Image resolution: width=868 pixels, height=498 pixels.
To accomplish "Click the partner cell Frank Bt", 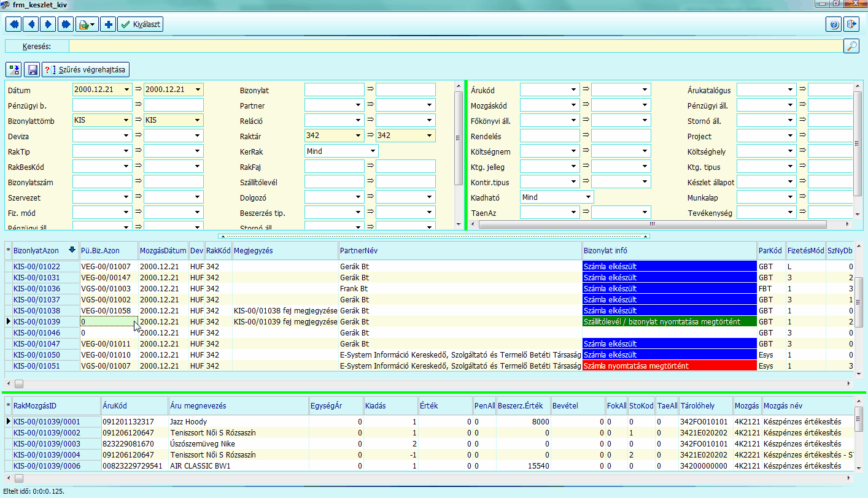I will [x=460, y=288].
